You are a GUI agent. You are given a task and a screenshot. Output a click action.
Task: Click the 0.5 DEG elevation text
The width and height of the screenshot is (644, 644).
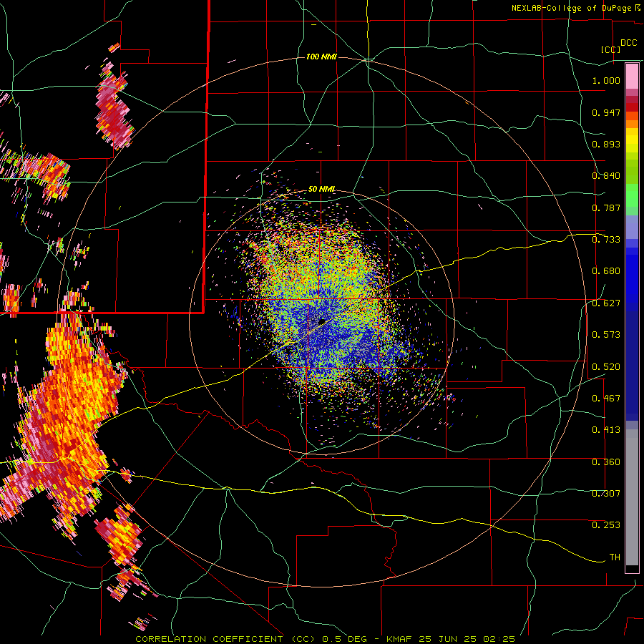[345, 639]
